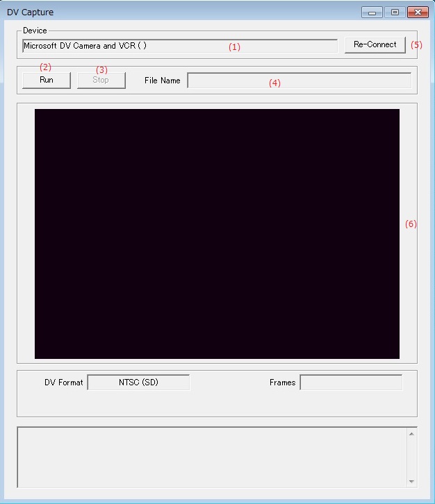Click the Device group label

tap(35, 31)
